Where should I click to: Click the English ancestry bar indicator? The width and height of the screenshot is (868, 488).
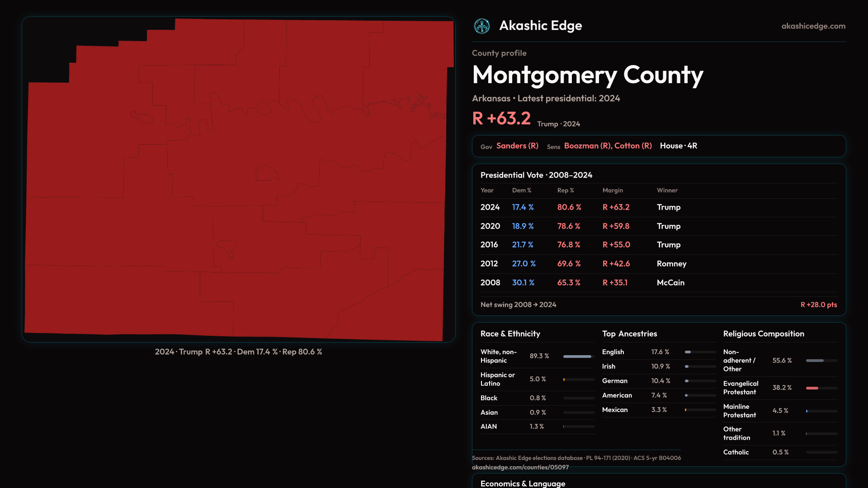tap(688, 352)
